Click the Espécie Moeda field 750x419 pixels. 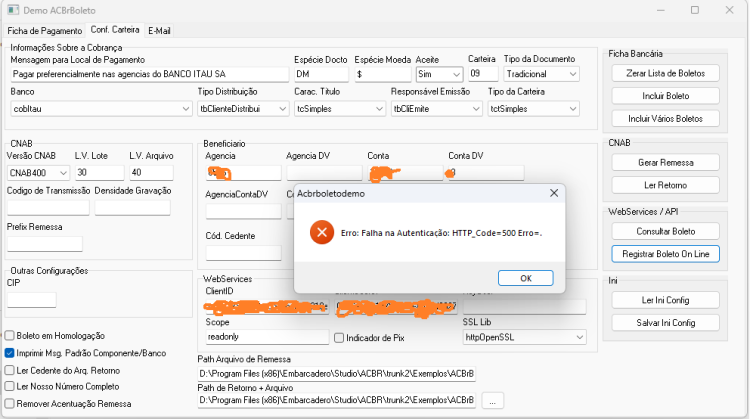(383, 74)
